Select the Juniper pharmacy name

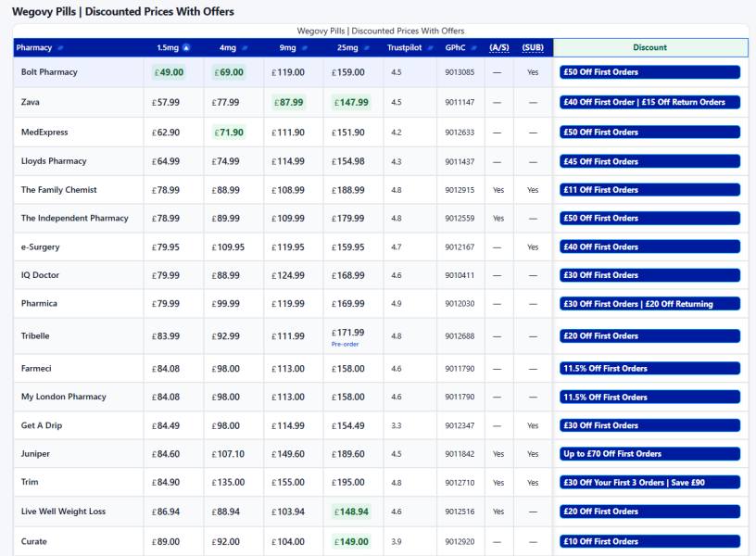coord(35,454)
